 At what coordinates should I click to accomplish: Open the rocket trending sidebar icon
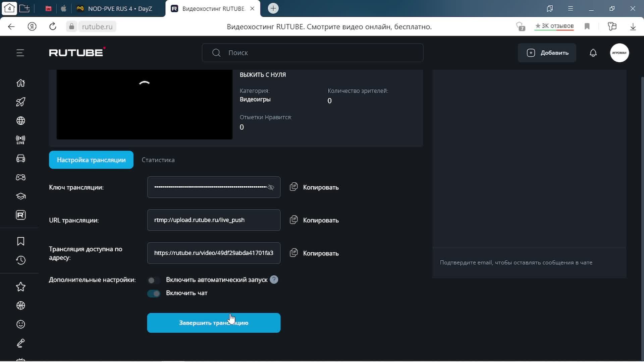pos(21,102)
